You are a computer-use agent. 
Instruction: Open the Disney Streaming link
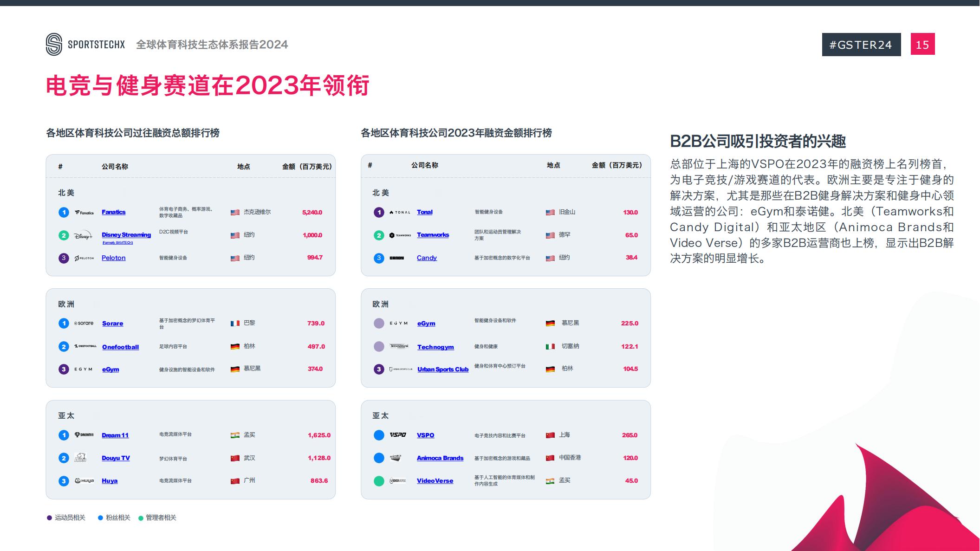click(x=126, y=235)
